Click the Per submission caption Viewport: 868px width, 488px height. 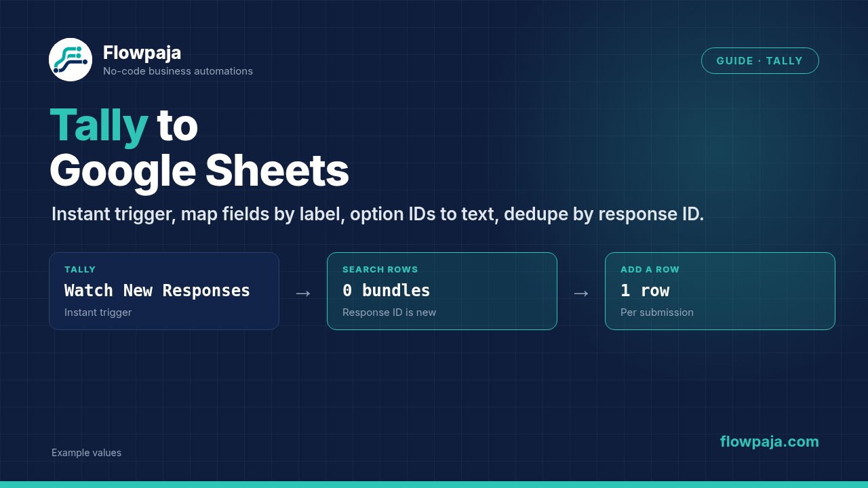tap(657, 312)
